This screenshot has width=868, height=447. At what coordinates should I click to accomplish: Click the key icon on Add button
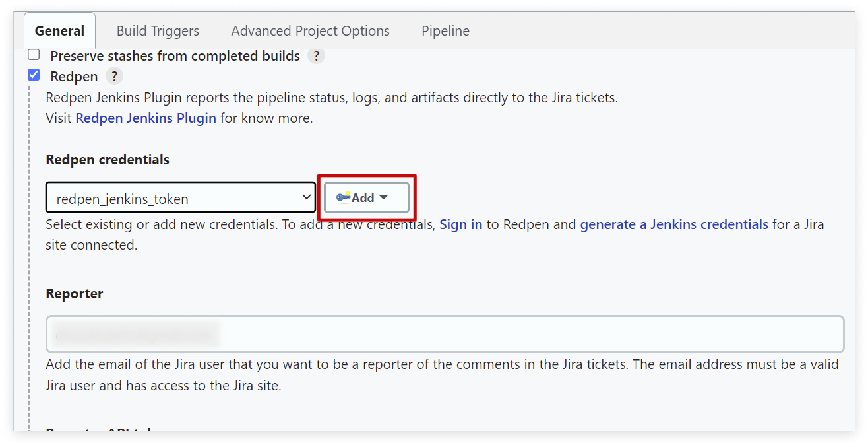click(x=343, y=197)
